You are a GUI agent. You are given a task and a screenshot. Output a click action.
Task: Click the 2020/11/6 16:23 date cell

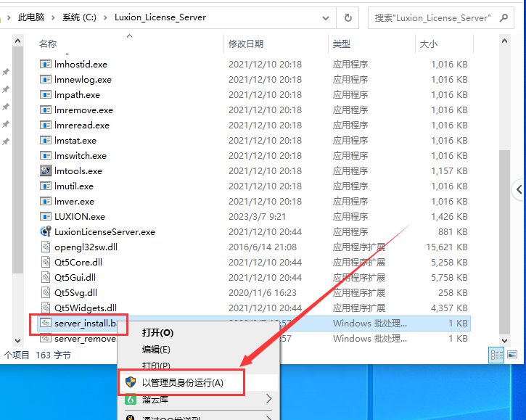[x=263, y=293]
